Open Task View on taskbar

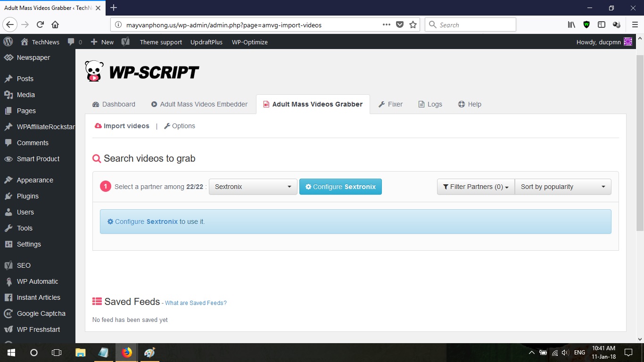(57, 353)
